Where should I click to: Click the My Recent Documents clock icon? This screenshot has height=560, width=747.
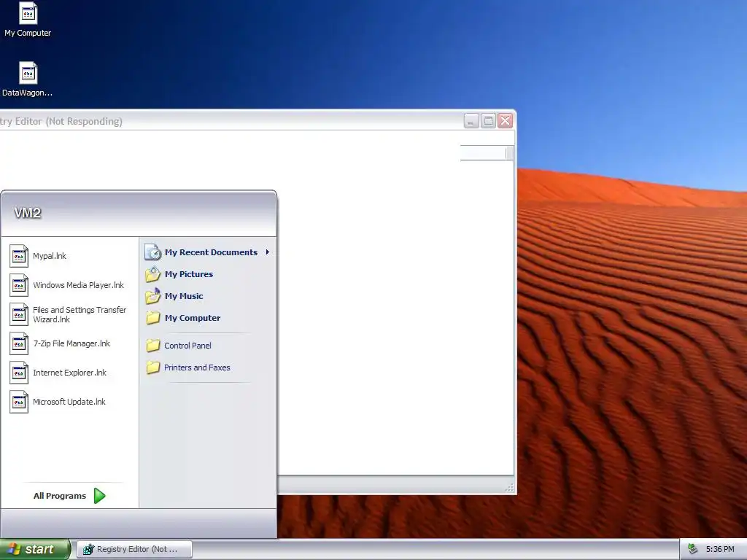tap(153, 252)
